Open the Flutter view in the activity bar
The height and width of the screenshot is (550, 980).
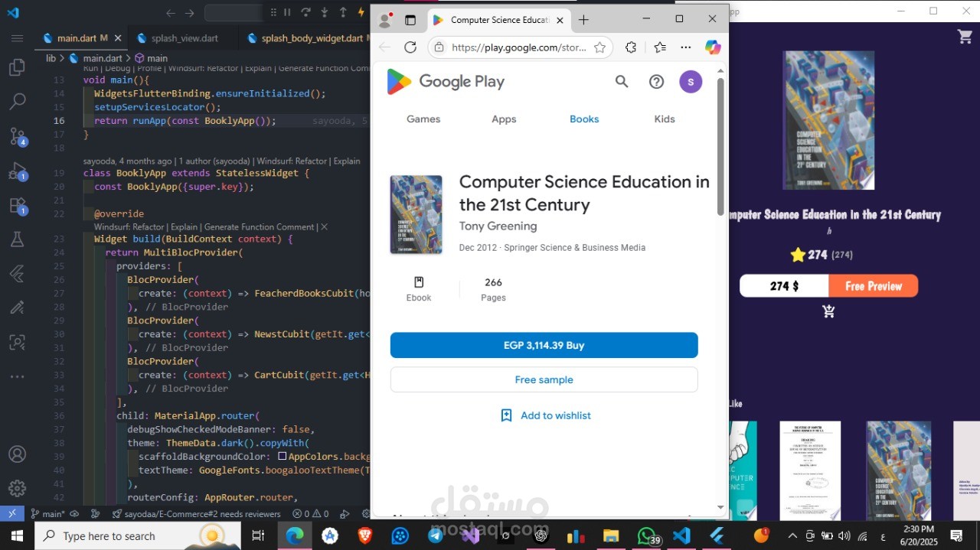click(x=17, y=273)
